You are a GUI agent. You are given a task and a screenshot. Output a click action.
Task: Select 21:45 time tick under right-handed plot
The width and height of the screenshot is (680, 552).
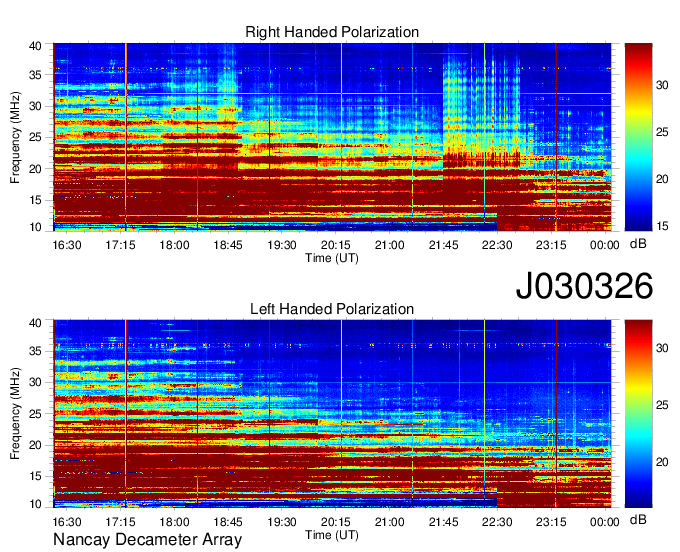(x=443, y=245)
